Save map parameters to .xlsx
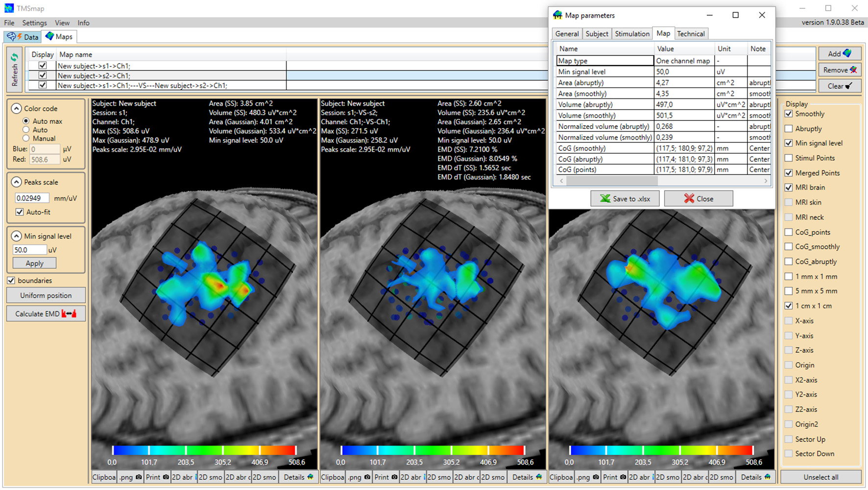Image resolution: width=868 pixels, height=490 pixels. (x=625, y=199)
